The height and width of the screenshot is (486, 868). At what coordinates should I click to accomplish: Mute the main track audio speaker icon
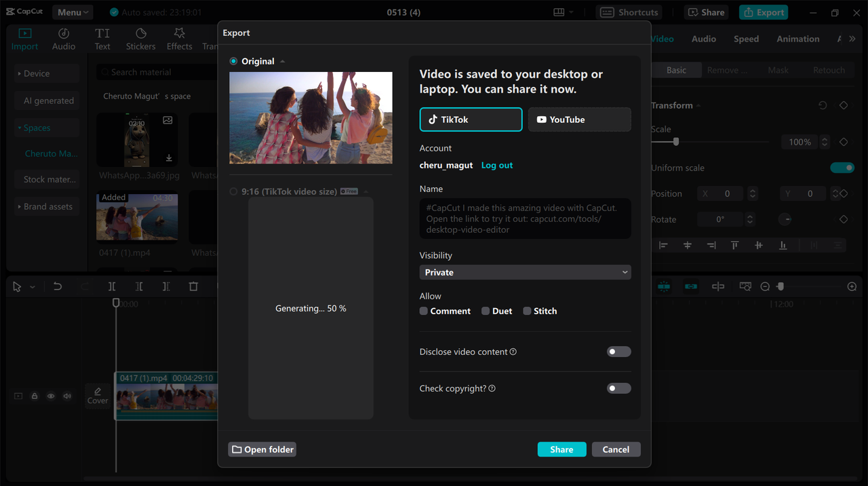tap(67, 396)
